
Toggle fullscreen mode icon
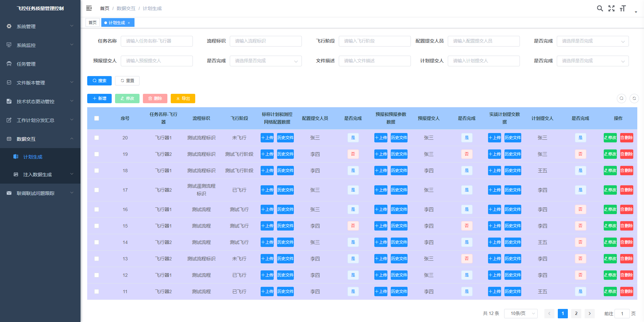coord(611,8)
